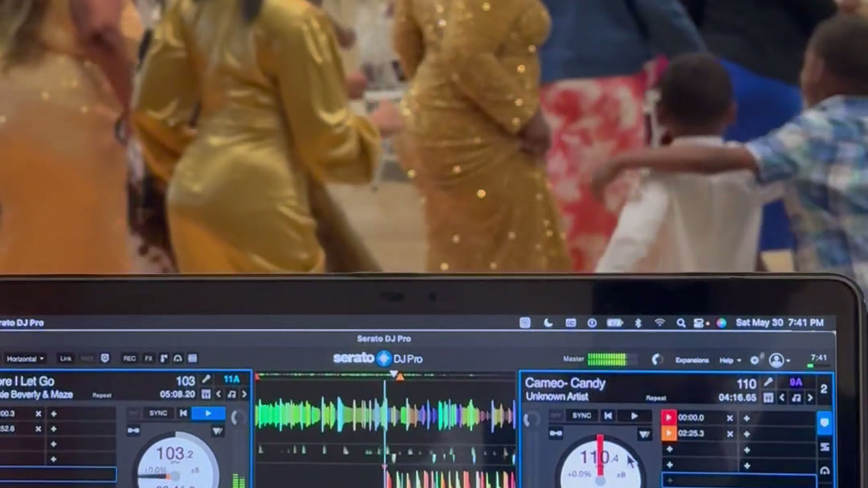868x488 pixels.
Task: Click the orange cue point at 02:25.3
Action: [x=668, y=433]
